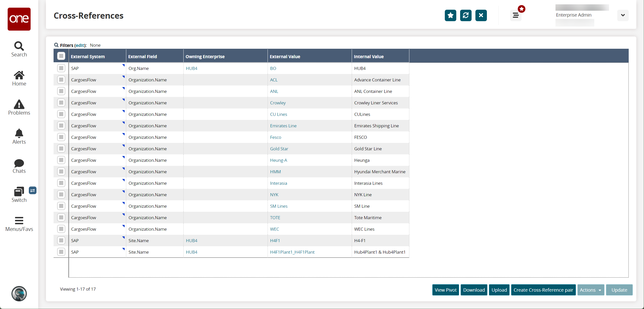Check the ANL row checkbox
The image size is (644, 309).
(61, 91)
